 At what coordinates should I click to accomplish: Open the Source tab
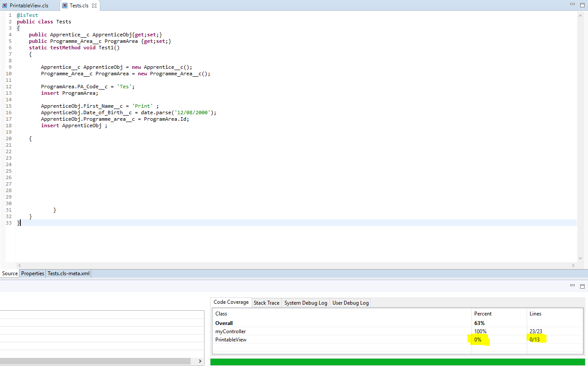coord(10,273)
